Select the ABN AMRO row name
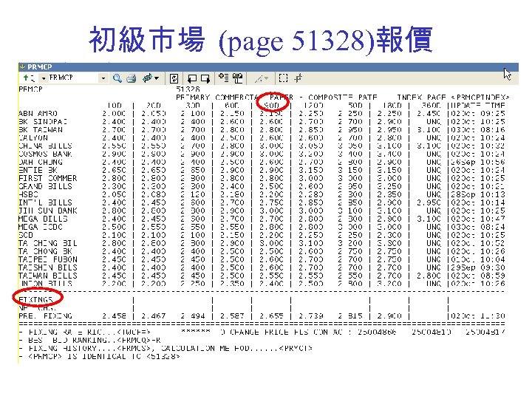Viewport: 532px width, 399px height. (38, 113)
